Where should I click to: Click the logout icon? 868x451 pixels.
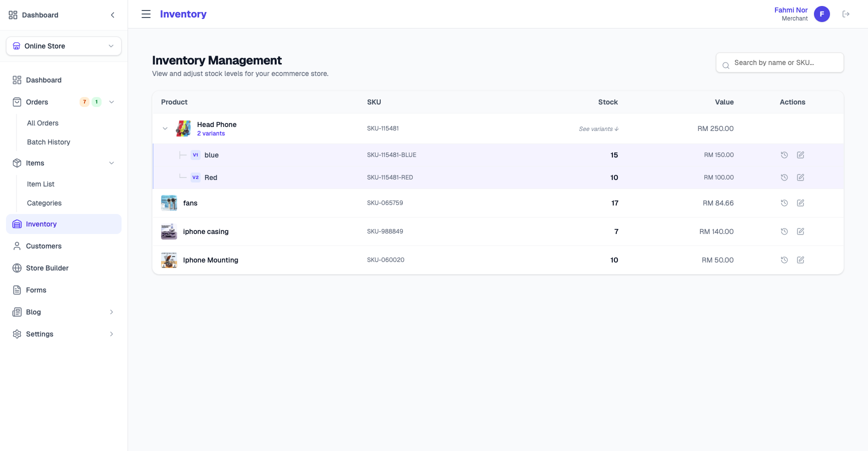tap(846, 14)
